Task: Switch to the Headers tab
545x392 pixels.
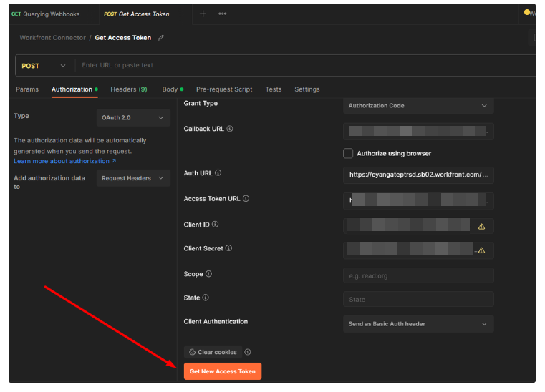Action: pos(128,89)
